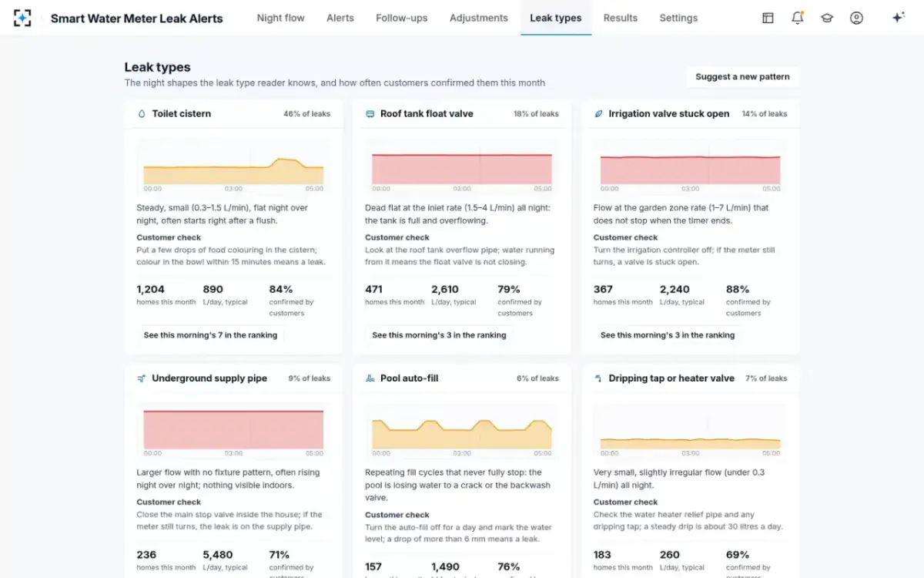The width and height of the screenshot is (924, 578).
Task: Click the graduation cap help icon
Action: coord(827,18)
